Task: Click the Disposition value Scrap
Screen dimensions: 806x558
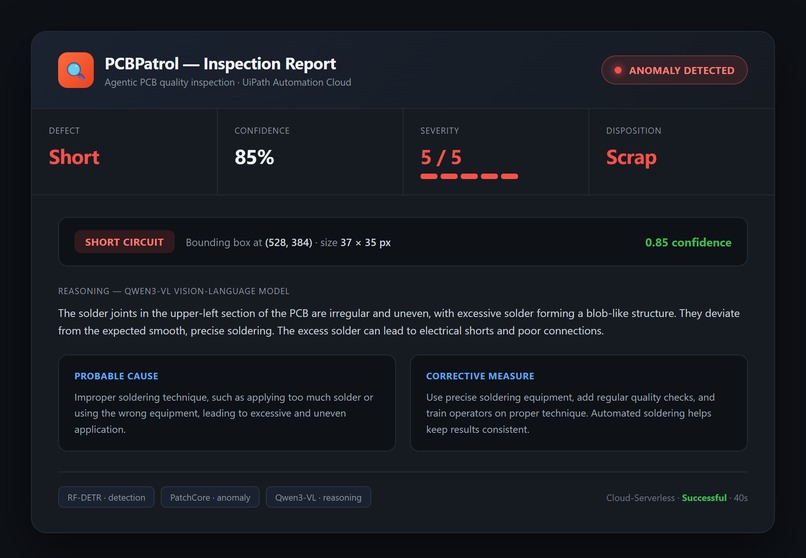Action: click(631, 157)
